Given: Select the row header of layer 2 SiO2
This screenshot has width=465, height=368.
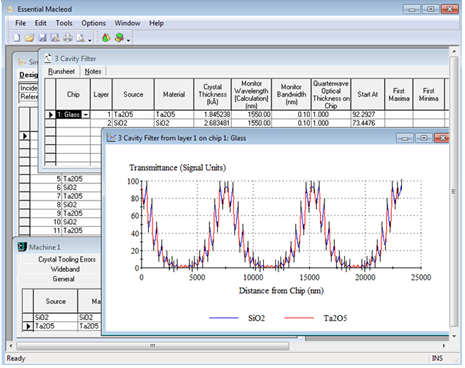Looking at the screenshot, I should click(x=50, y=123).
